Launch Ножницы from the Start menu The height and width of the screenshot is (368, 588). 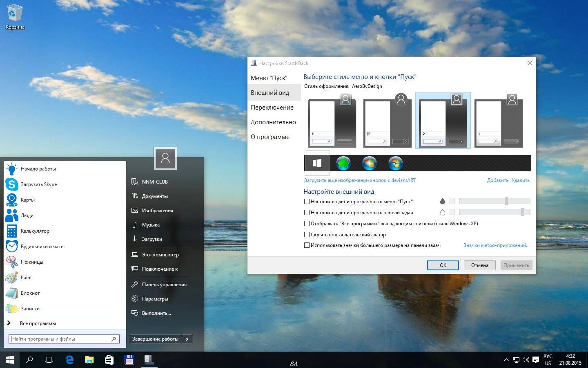(65, 262)
